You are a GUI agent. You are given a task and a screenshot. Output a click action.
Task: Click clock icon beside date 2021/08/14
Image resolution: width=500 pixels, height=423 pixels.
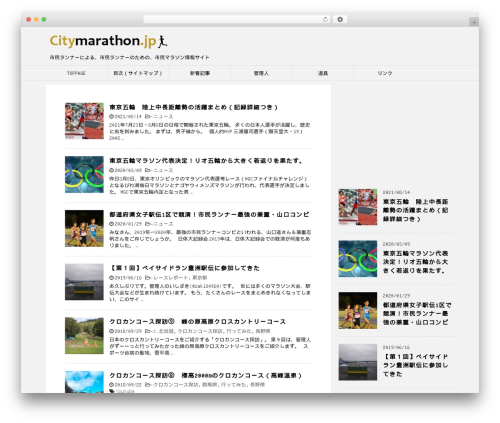click(111, 117)
